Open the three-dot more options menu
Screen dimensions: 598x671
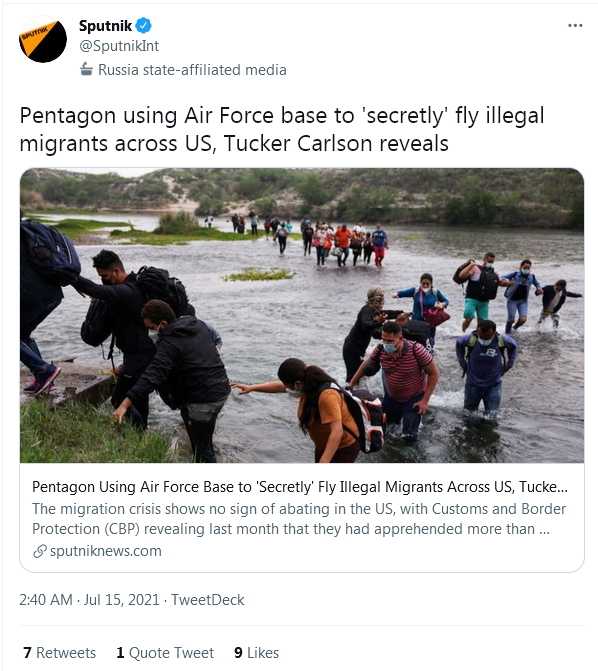point(575,26)
